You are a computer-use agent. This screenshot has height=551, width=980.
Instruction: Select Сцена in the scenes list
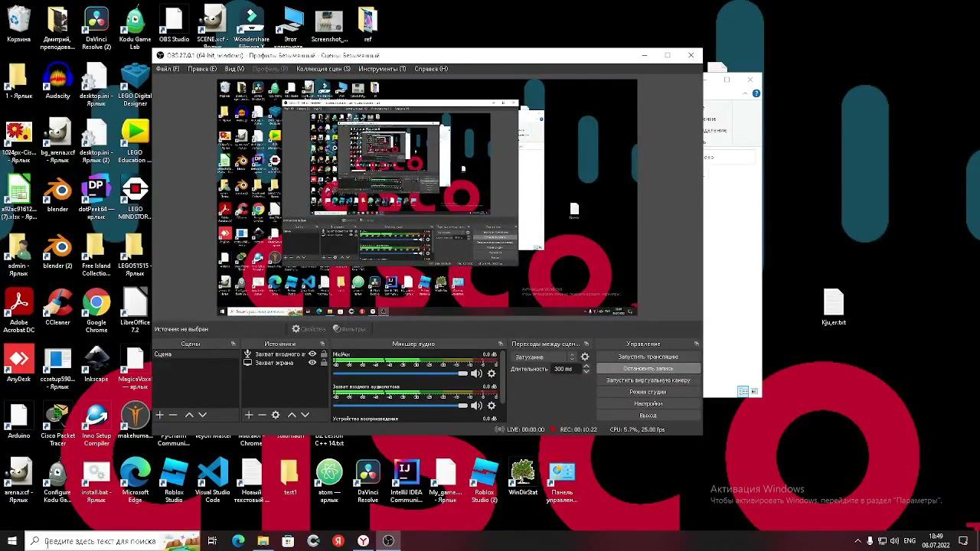click(196, 354)
